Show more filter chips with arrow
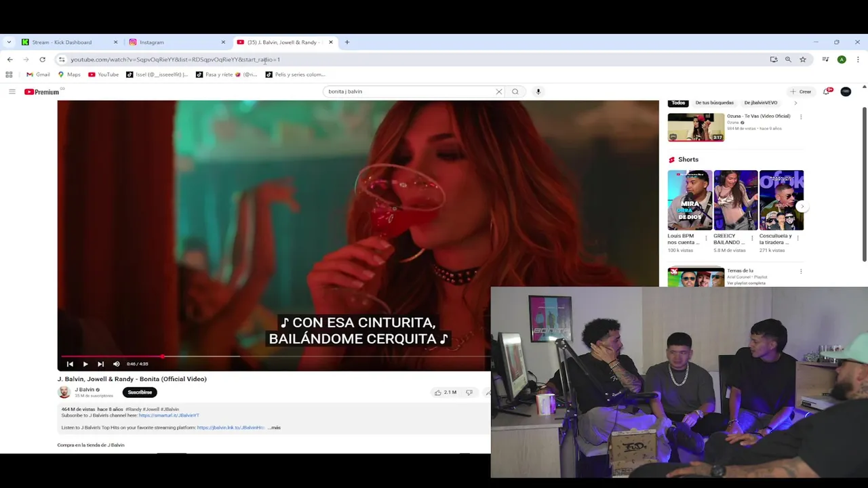The image size is (868, 488). [x=795, y=103]
